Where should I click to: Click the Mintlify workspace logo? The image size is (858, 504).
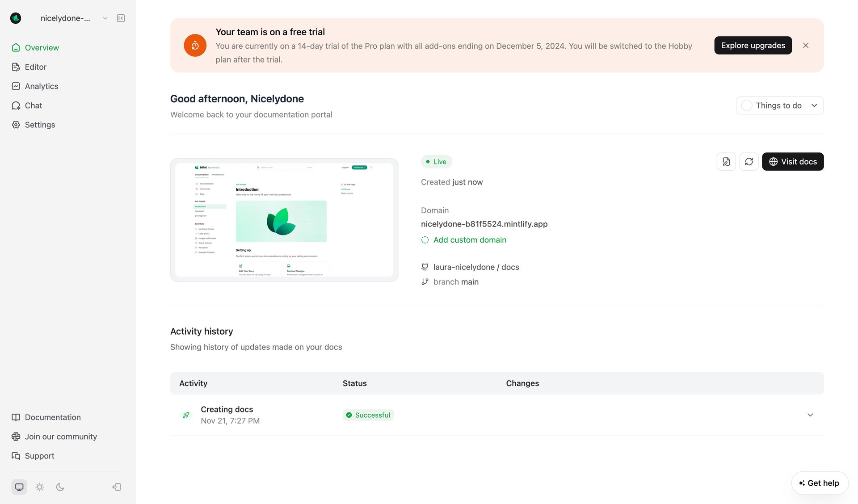click(x=16, y=18)
